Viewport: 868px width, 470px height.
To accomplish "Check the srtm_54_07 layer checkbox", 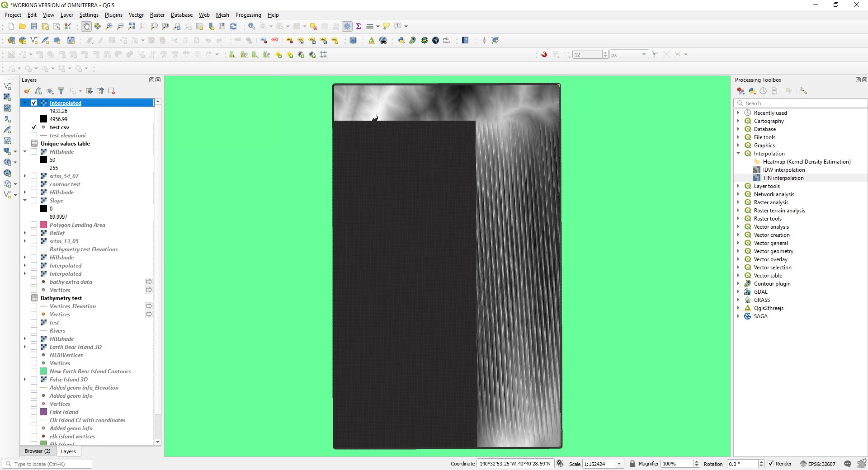I will click(34, 176).
